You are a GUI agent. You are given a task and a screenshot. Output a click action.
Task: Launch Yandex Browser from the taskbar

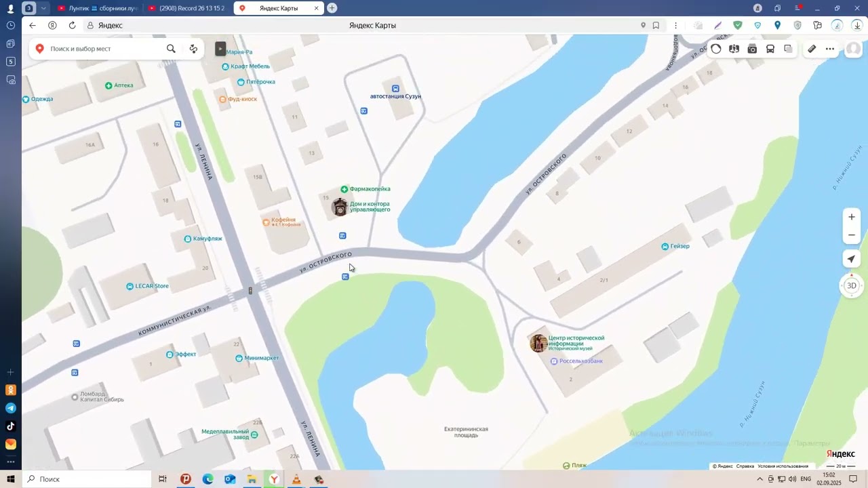(x=274, y=479)
